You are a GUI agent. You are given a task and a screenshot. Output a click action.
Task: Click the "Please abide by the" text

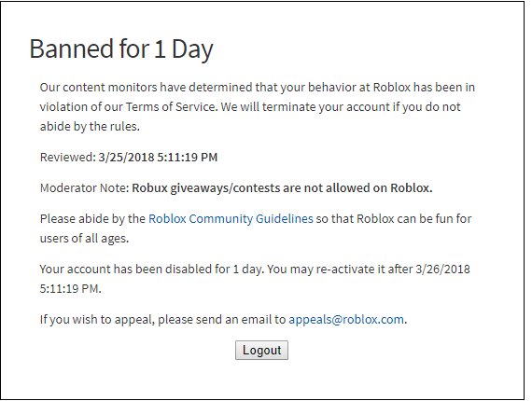tap(92, 218)
